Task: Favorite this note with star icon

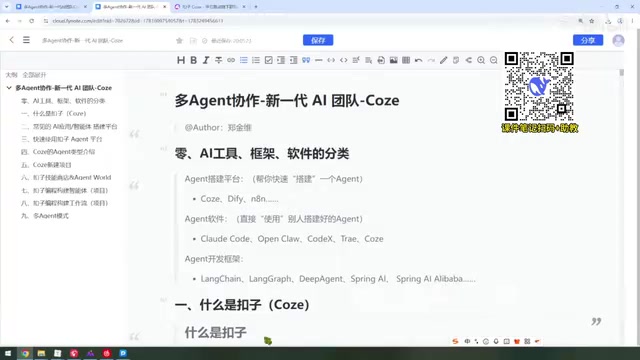Action: 179,40
